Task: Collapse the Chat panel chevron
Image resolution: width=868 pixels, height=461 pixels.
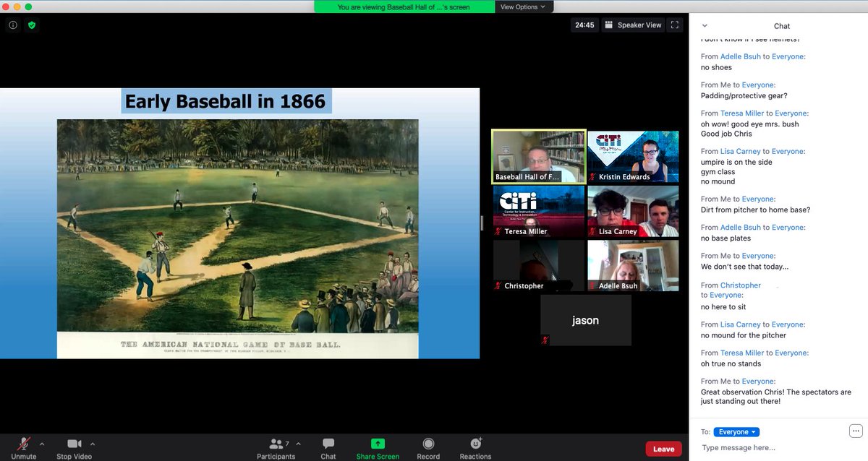Action: 705,25
